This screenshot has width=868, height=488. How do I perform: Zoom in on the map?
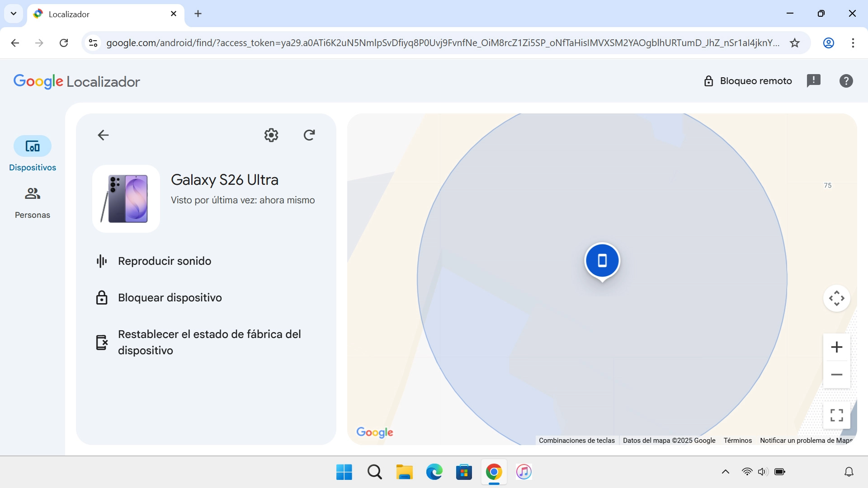click(836, 347)
